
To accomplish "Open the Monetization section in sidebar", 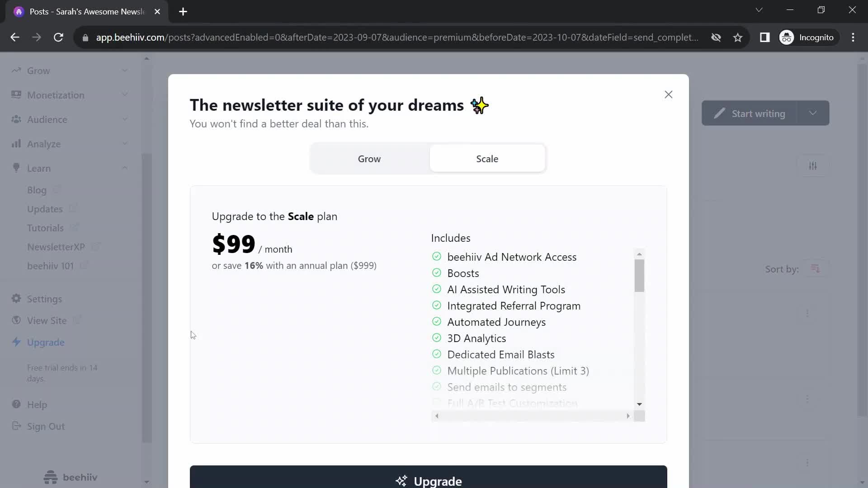I will (x=56, y=95).
